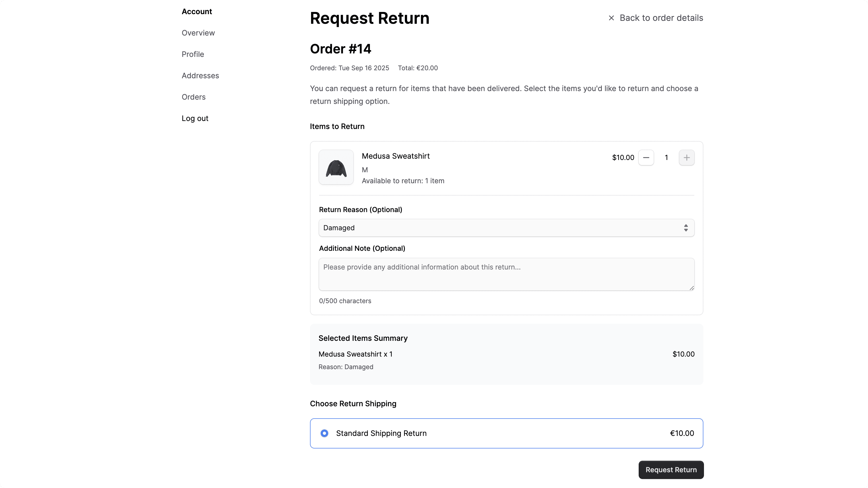
Task: Click the Medusa Sweatshirt product image
Action: pyautogui.click(x=336, y=167)
